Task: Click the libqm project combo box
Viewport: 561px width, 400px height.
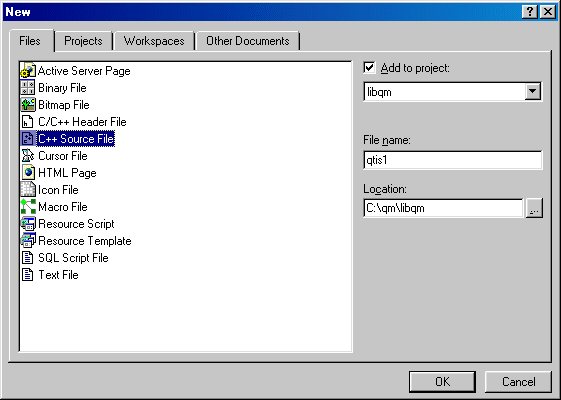Action: pyautogui.click(x=452, y=92)
